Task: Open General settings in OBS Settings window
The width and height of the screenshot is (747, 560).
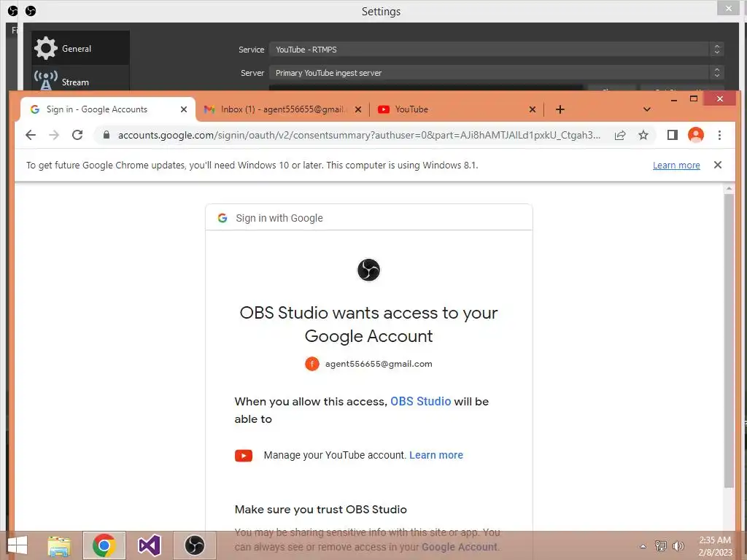Action: click(80, 48)
